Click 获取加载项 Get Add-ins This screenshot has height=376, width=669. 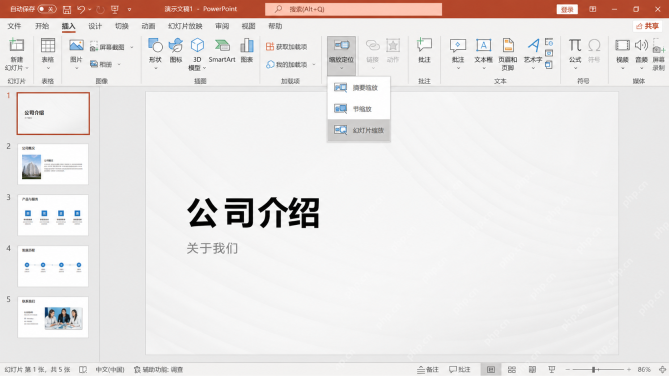286,47
